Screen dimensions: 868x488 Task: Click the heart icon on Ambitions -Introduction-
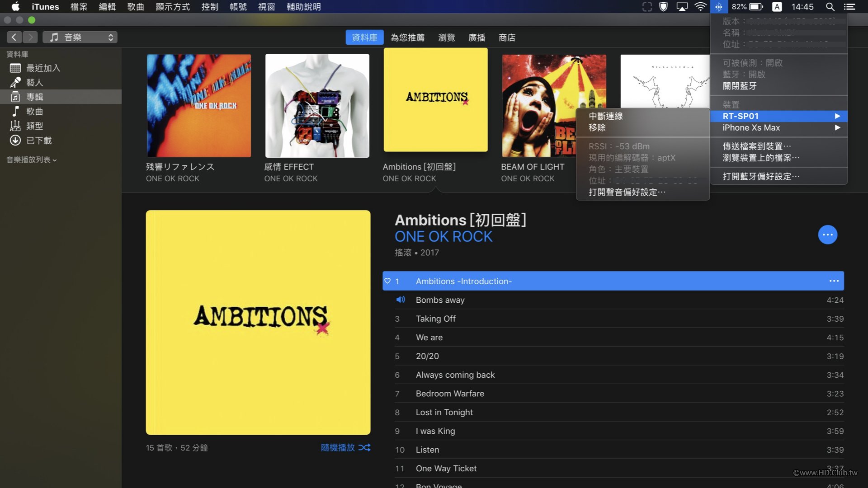pyautogui.click(x=387, y=281)
